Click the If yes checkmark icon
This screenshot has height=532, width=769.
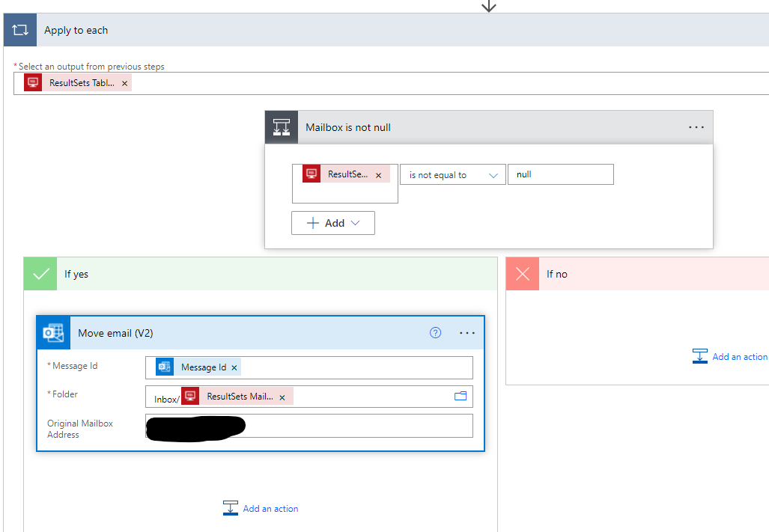40,274
